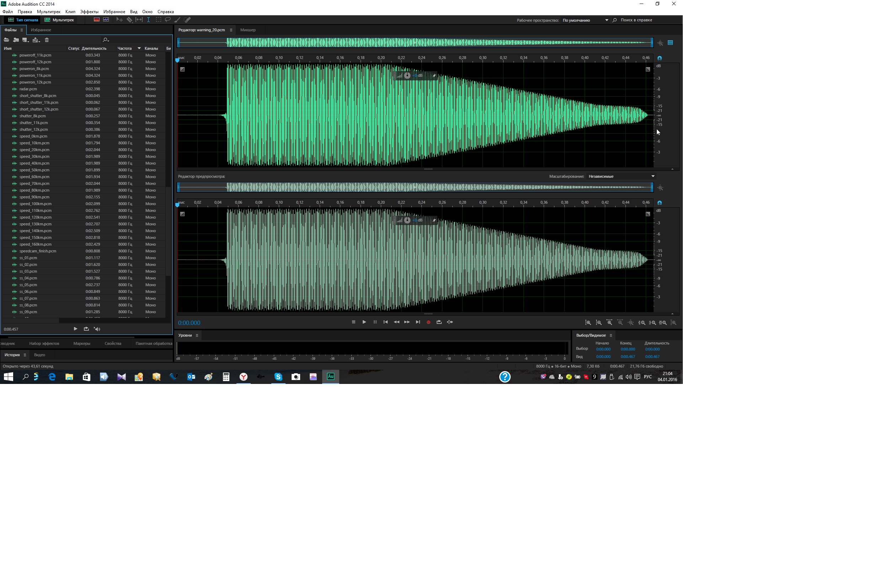Switch to Мультитрек view
This screenshot has height=588, width=889.
[x=59, y=20]
